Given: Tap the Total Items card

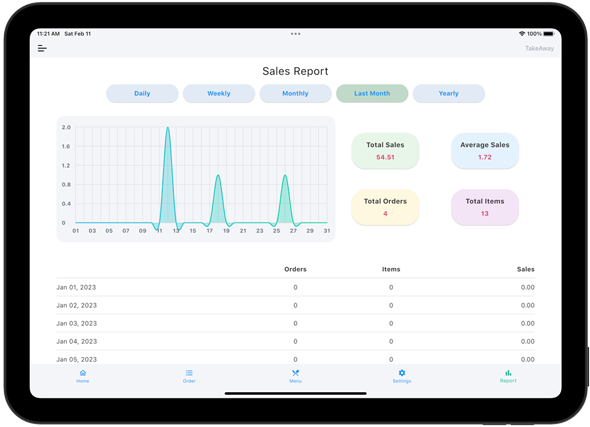Looking at the screenshot, I should [x=485, y=207].
